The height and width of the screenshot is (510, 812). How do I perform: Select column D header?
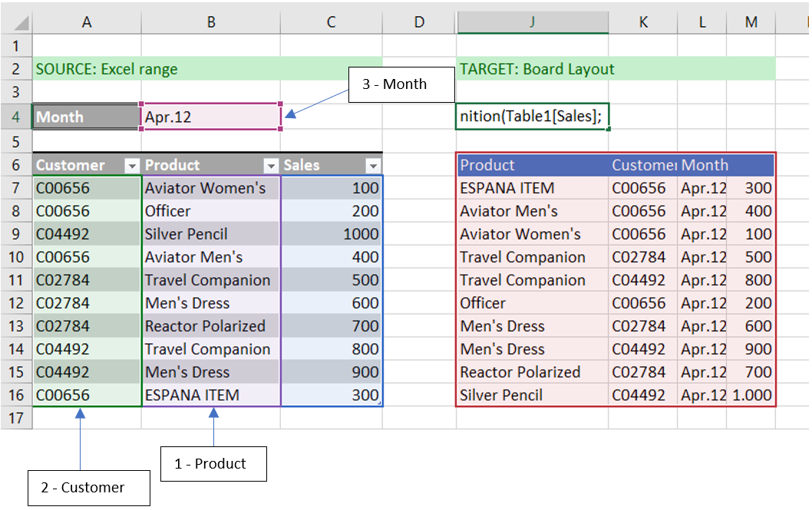point(420,22)
